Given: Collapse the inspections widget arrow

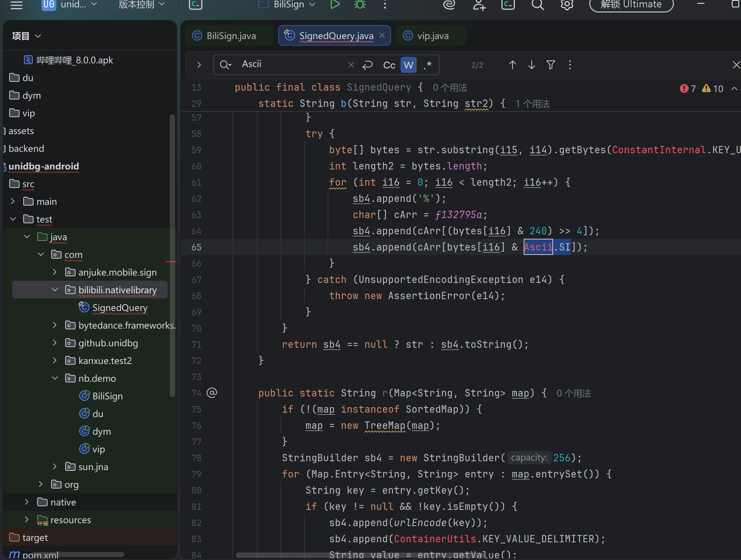Looking at the screenshot, I should coord(734,88).
